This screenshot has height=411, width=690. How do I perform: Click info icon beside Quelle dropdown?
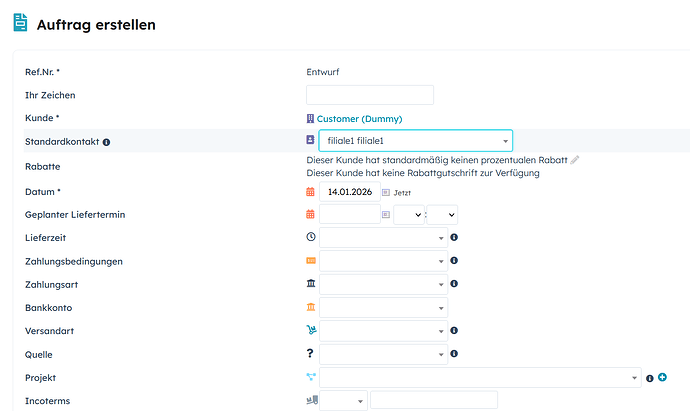pos(454,354)
